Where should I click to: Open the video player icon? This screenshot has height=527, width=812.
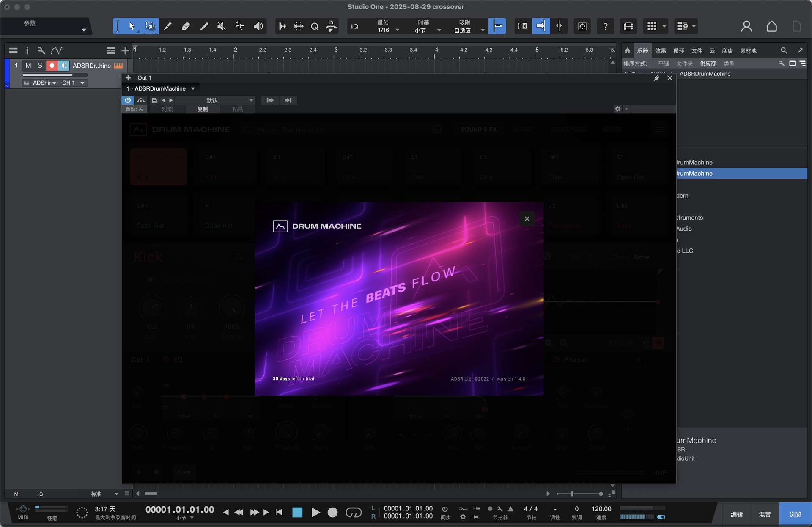pyautogui.click(x=628, y=26)
